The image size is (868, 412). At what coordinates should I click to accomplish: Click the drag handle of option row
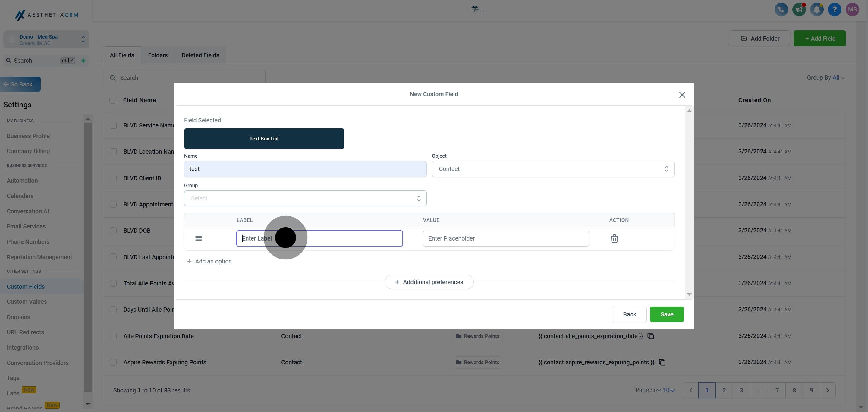pos(199,238)
